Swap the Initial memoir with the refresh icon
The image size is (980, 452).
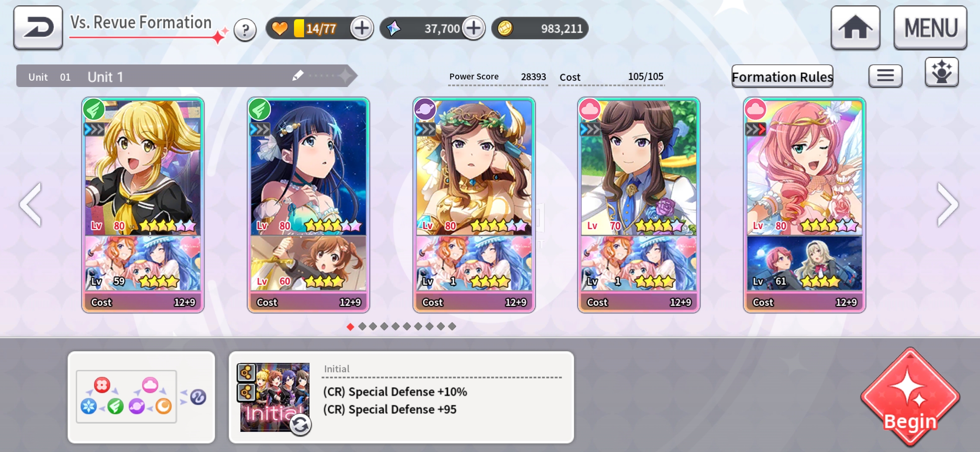pos(300,425)
